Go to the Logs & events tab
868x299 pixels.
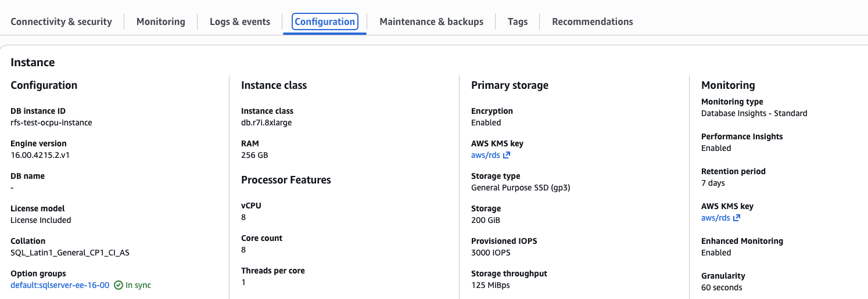240,21
